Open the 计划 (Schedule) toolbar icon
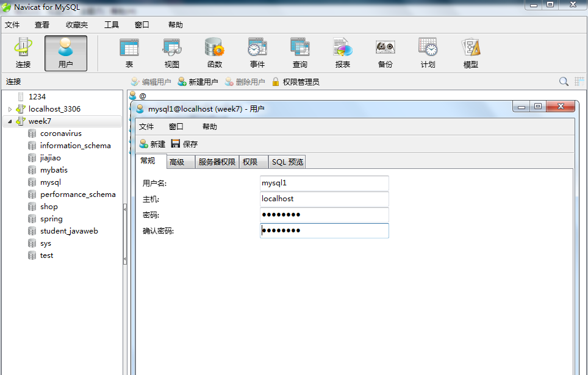This screenshot has height=375, width=588. tap(428, 53)
